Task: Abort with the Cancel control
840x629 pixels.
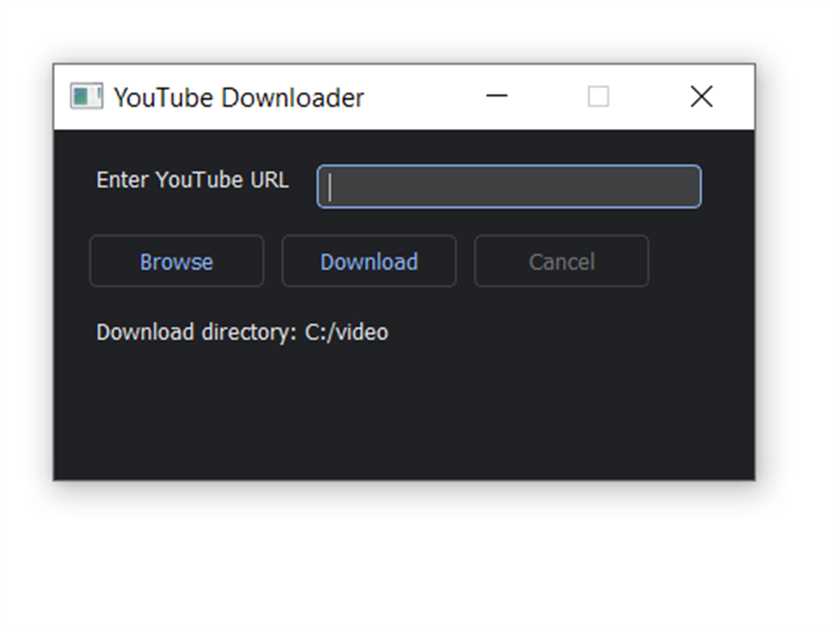Action: [561, 261]
